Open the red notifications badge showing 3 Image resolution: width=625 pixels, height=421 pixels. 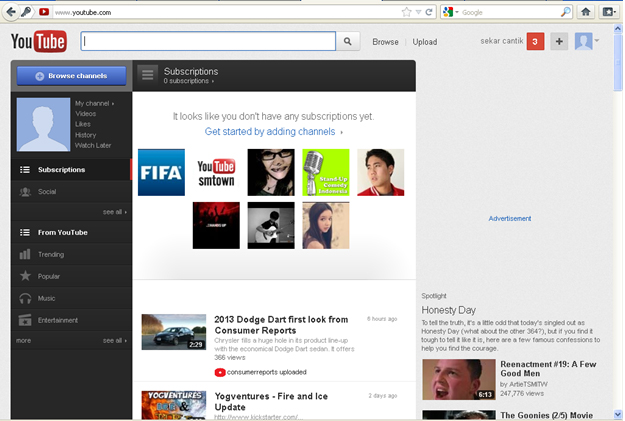(x=535, y=41)
